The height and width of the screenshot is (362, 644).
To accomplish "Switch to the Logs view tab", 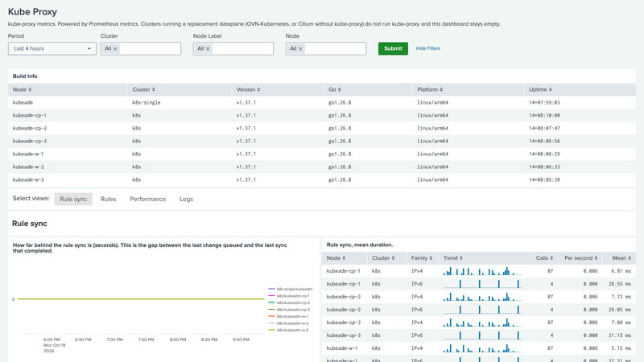I will click(186, 199).
